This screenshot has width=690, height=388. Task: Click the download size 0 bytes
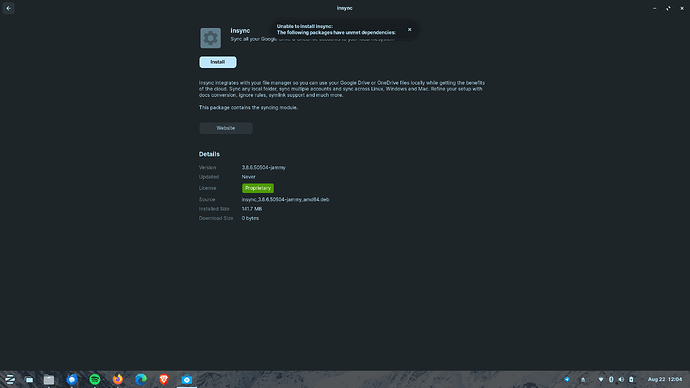[250, 218]
